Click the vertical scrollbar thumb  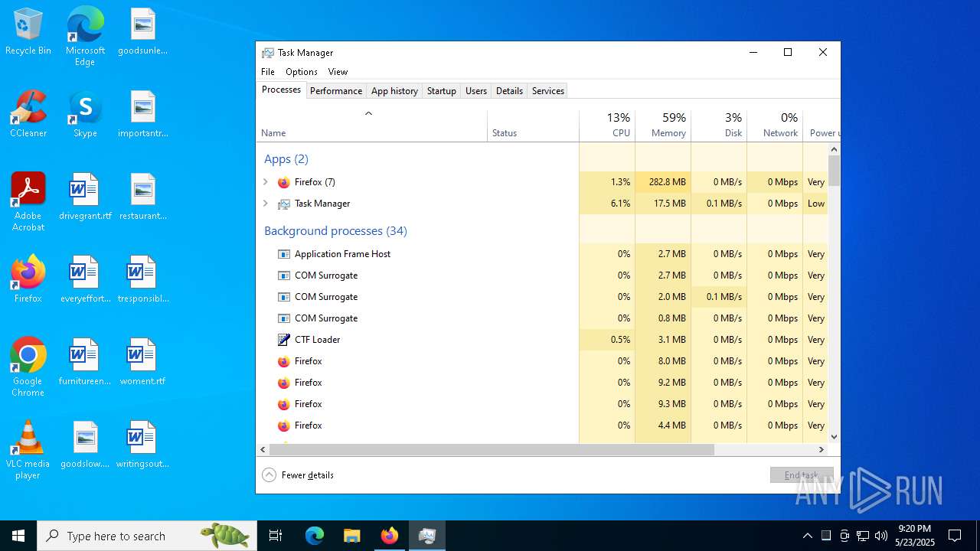click(x=834, y=170)
